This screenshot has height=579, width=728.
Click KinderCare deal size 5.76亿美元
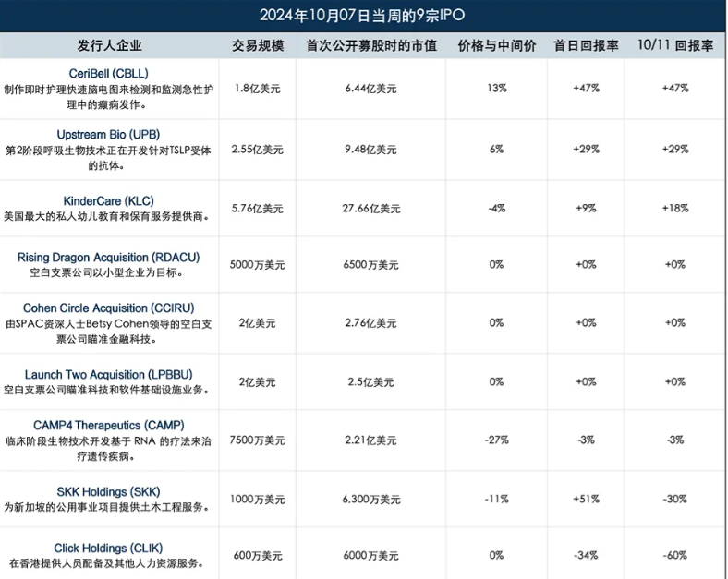(x=257, y=209)
